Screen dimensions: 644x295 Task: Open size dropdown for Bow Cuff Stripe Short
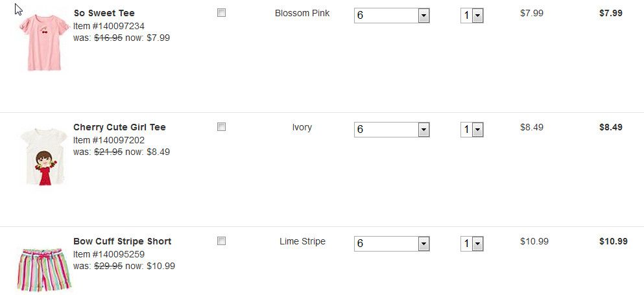tap(392, 244)
